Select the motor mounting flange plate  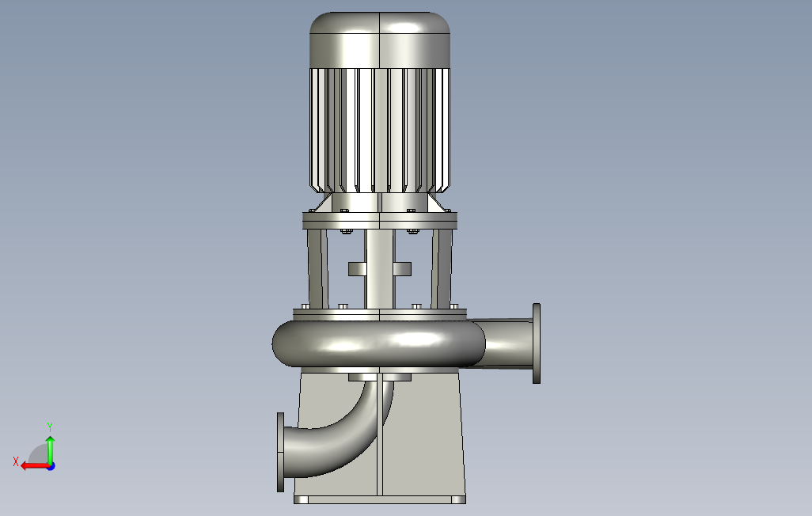(380, 220)
